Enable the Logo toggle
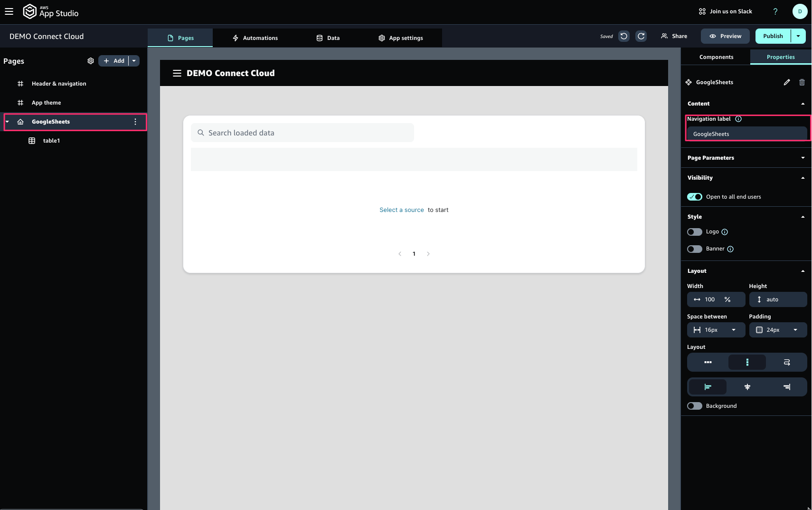The image size is (812, 510). pos(695,232)
